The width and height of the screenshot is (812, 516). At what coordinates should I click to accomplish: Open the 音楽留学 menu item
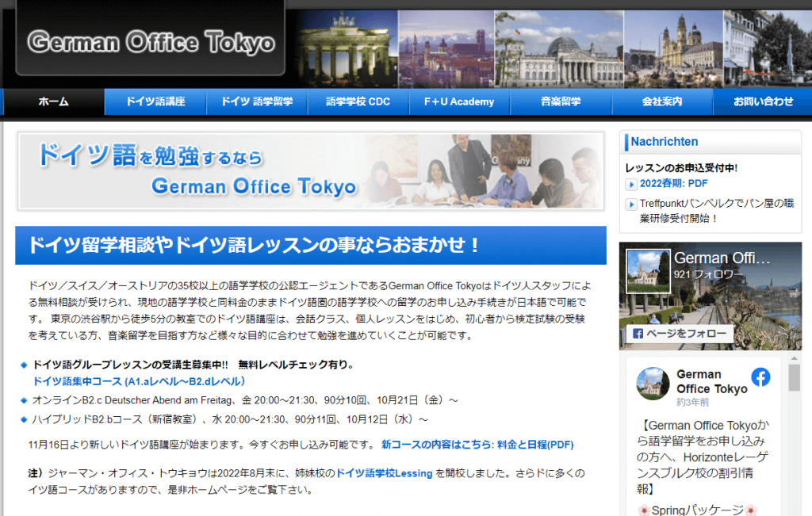pyautogui.click(x=561, y=101)
